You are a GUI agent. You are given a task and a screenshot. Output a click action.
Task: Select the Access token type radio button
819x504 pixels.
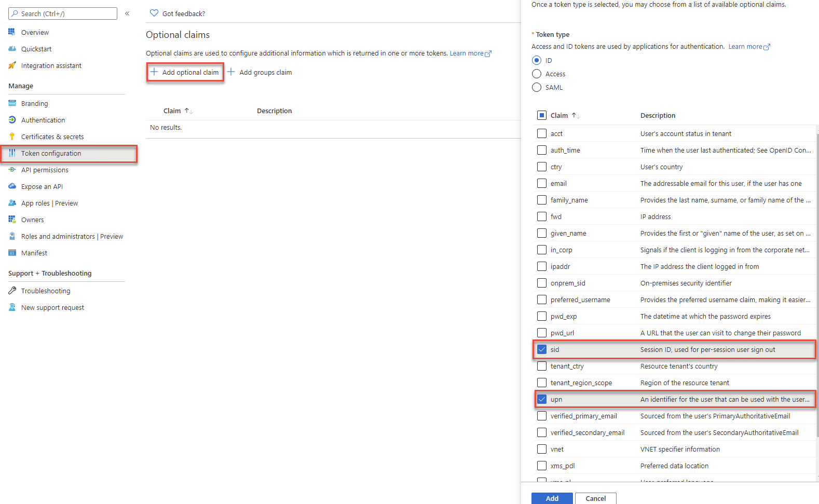click(x=537, y=74)
